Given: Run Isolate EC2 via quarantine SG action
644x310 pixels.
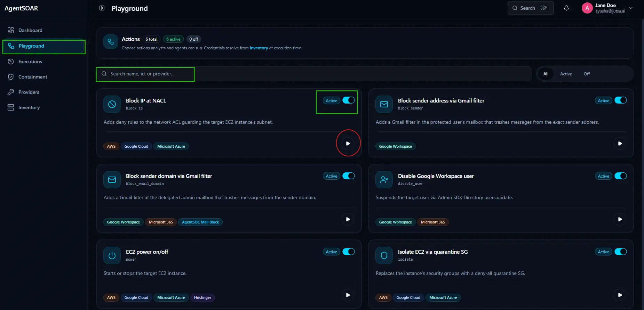Looking at the screenshot, I should [620, 295].
